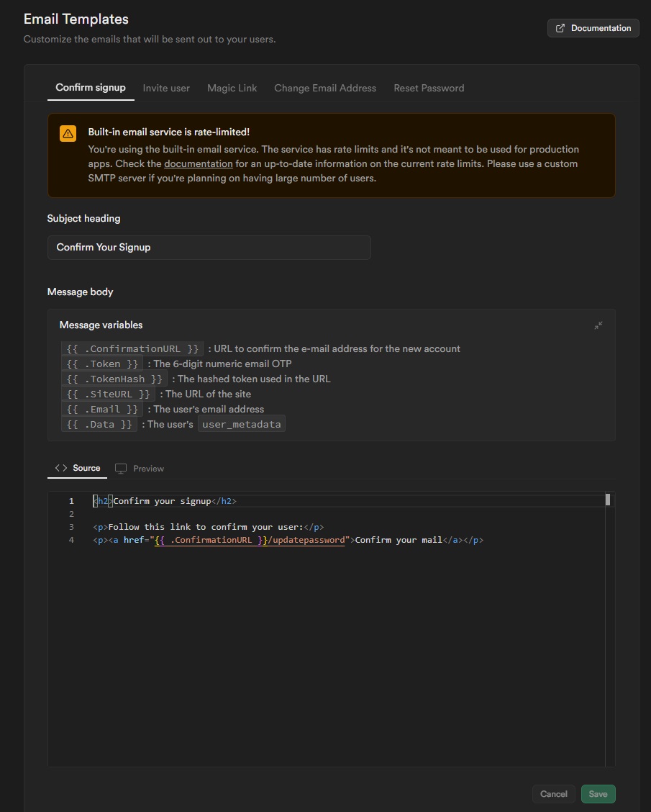651x812 pixels.
Task: Collapse the Message variables panel
Action: point(598,325)
